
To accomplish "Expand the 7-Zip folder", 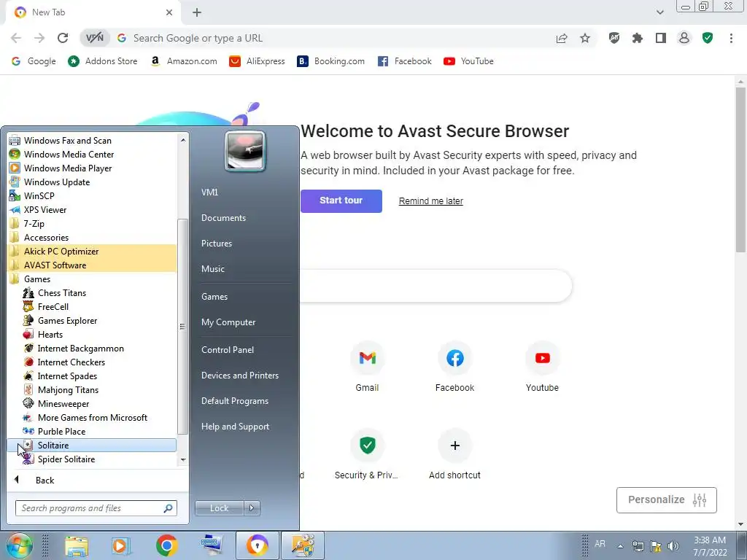I will pos(91,223).
